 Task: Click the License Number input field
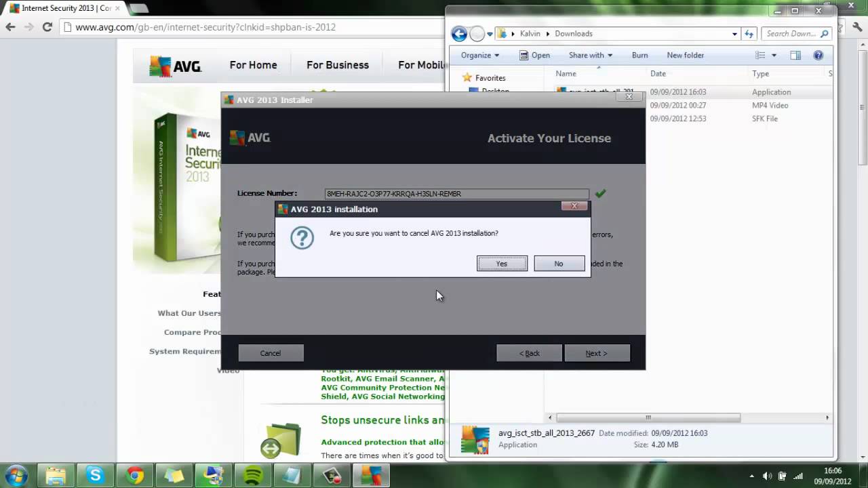click(456, 194)
